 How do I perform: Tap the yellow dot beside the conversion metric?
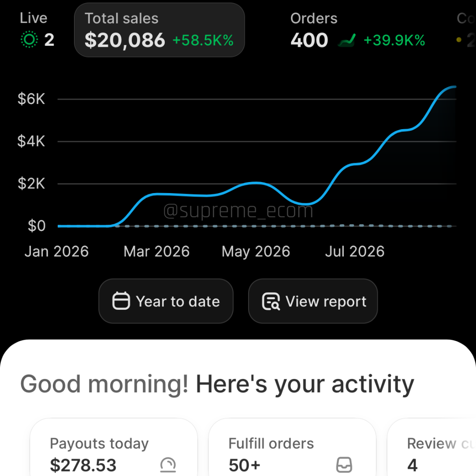pyautogui.click(x=459, y=40)
